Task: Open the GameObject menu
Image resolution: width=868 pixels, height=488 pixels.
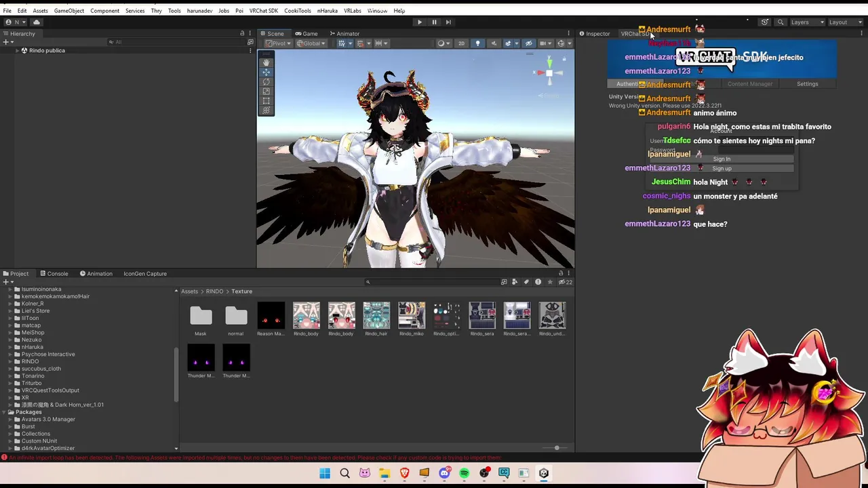Action: [x=69, y=11]
